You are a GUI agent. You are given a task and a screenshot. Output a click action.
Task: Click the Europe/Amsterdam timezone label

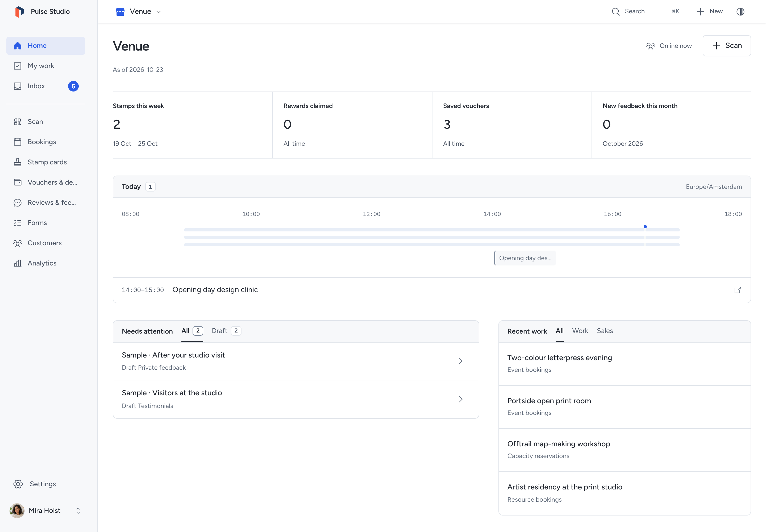pyautogui.click(x=714, y=187)
